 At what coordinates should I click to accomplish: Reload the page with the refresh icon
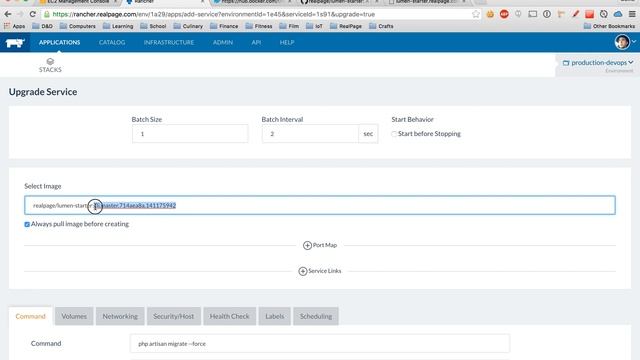click(x=33, y=14)
